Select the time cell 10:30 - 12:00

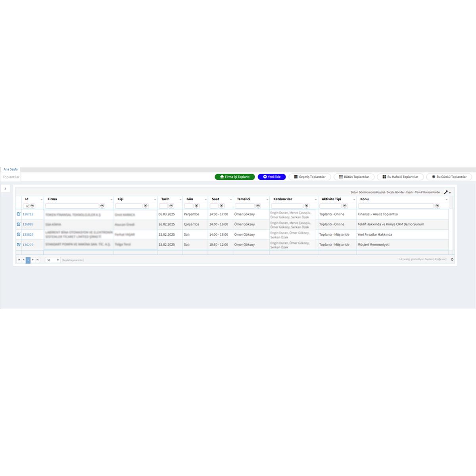[x=221, y=245]
